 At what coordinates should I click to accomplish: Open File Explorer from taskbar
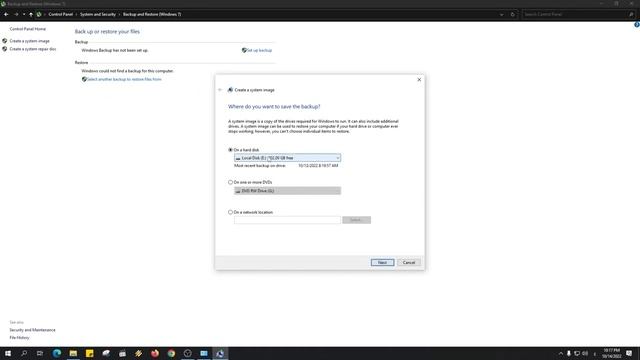73,353
